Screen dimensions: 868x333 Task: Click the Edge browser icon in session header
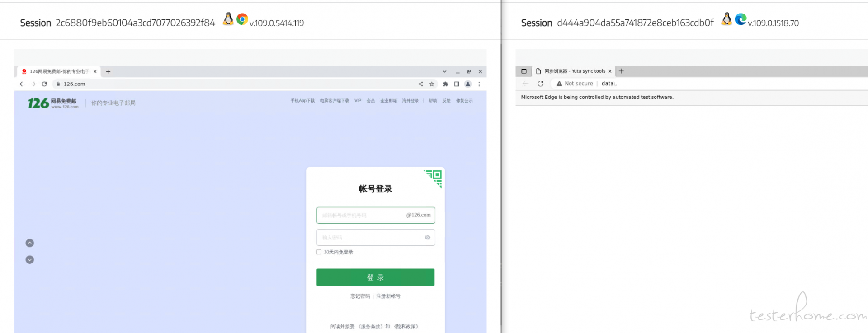click(x=741, y=19)
